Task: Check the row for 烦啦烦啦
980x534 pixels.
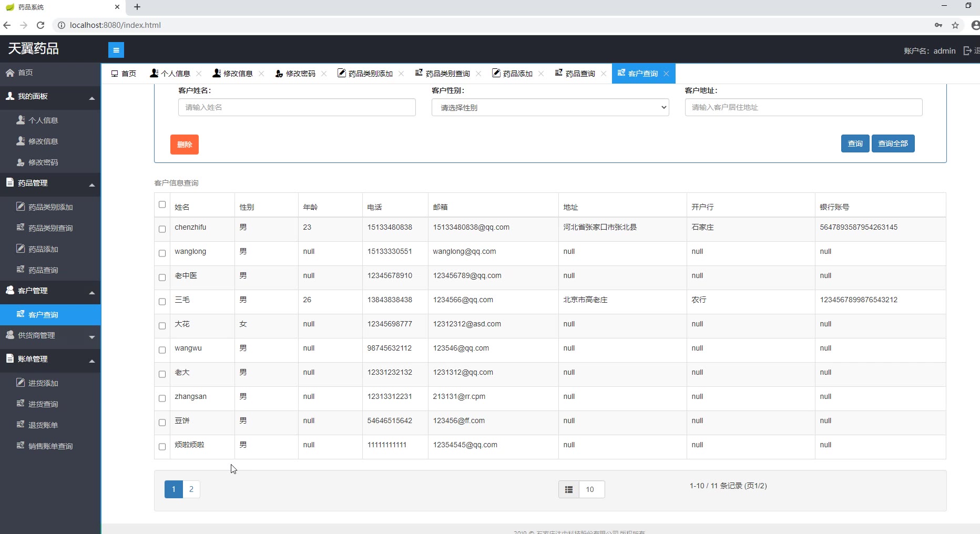Action: pyautogui.click(x=162, y=447)
